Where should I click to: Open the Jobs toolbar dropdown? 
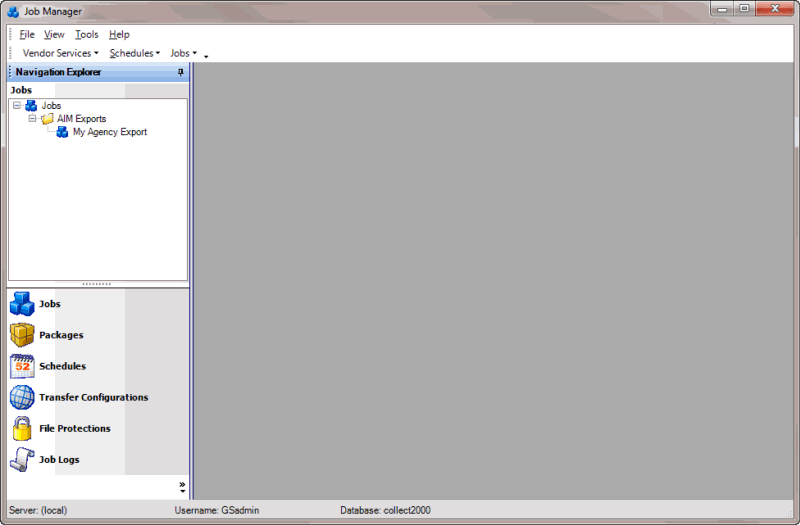183,53
